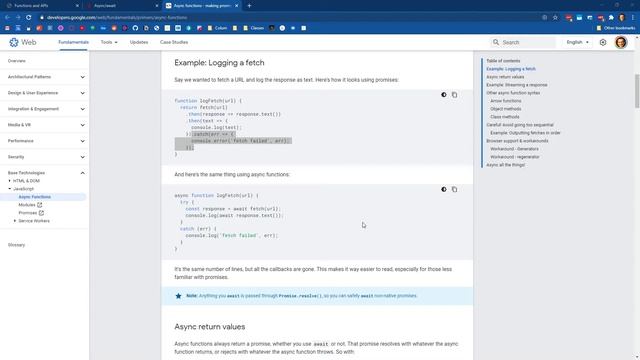This screenshot has height=360, width=640.
Task: Collapse the JavaScript tree item
Action: 10,189
